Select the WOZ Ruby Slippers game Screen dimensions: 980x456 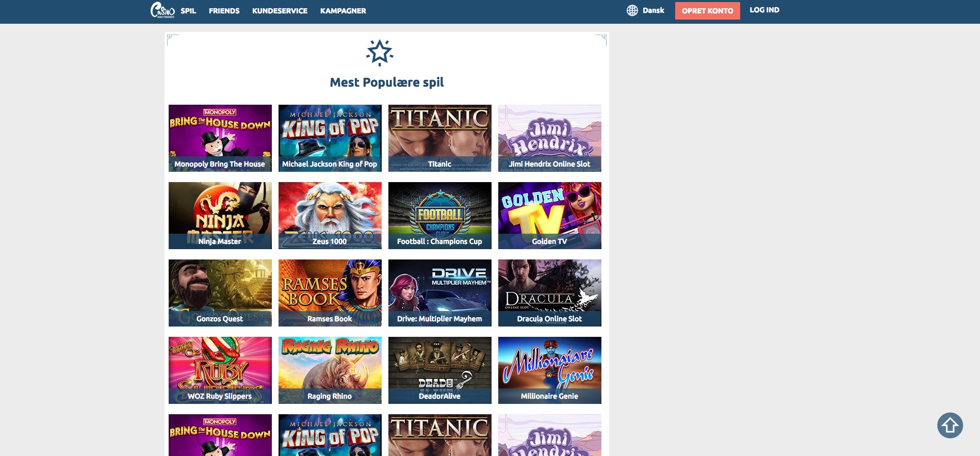point(220,370)
